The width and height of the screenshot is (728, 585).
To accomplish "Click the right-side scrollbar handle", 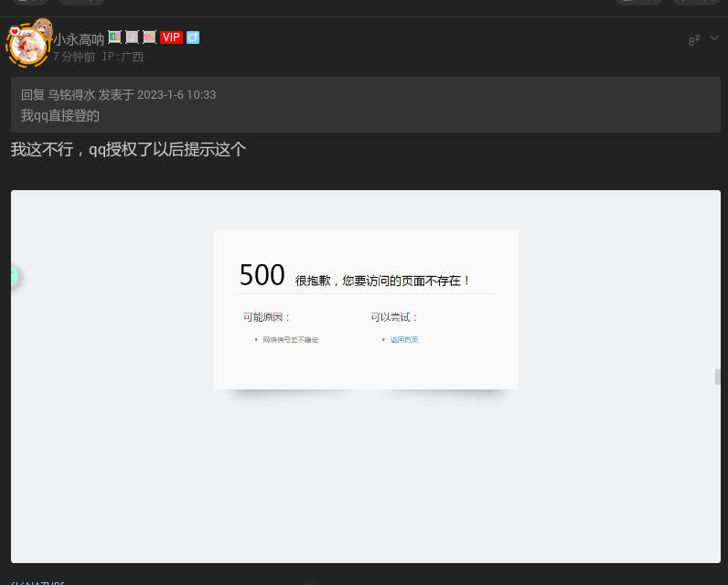I will click(x=718, y=377).
